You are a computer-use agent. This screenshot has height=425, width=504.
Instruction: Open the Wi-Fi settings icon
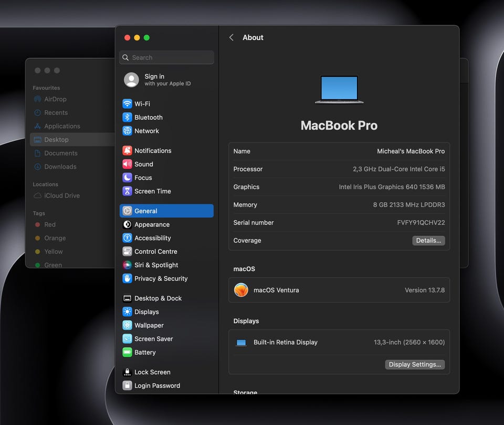[127, 104]
